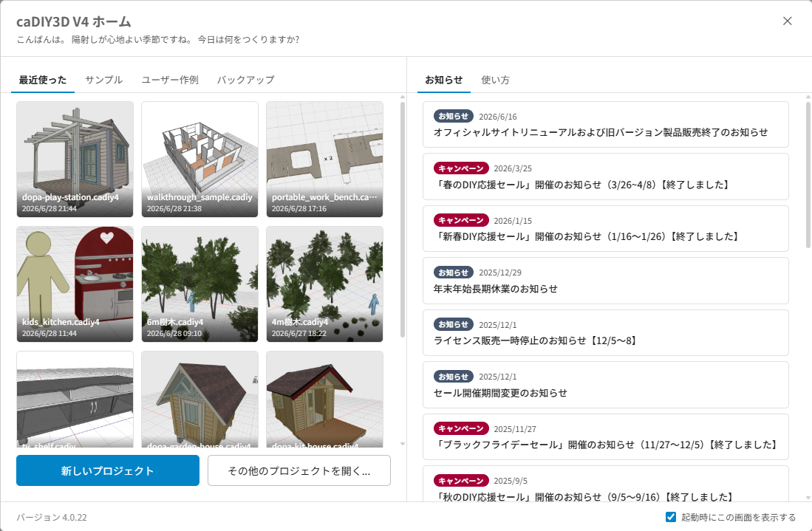The height and width of the screenshot is (531, 812).
Task: Open セール開催期間変更のお知らせ notice
Action: point(605,385)
